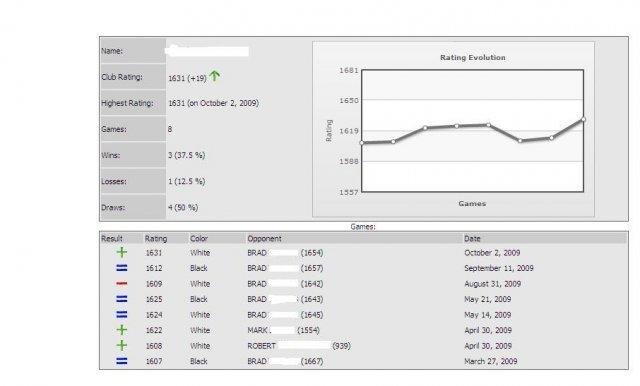Click the Rating Evolution chart title
640x386 pixels.
[473, 58]
